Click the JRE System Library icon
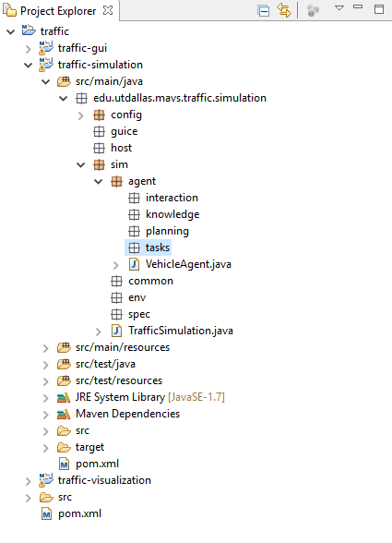This screenshot has width=392, height=543. 64,397
